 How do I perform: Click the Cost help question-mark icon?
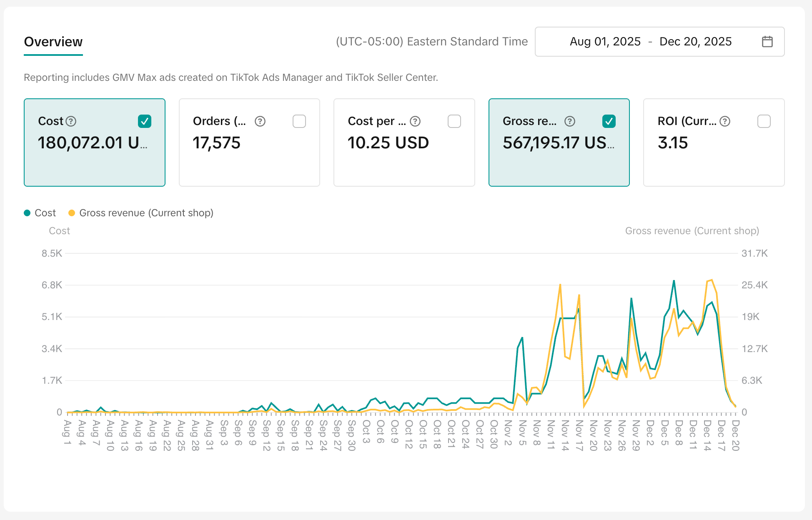(71, 121)
